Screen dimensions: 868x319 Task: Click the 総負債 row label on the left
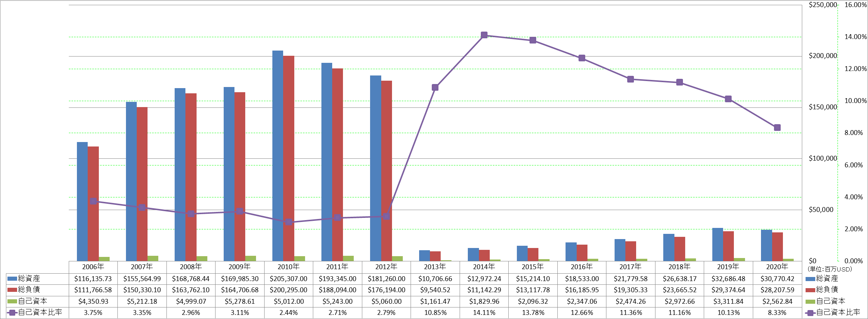click(x=29, y=290)
